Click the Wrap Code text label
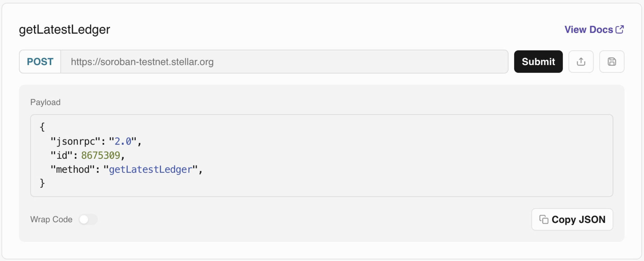This screenshot has width=644, height=261. [x=51, y=219]
